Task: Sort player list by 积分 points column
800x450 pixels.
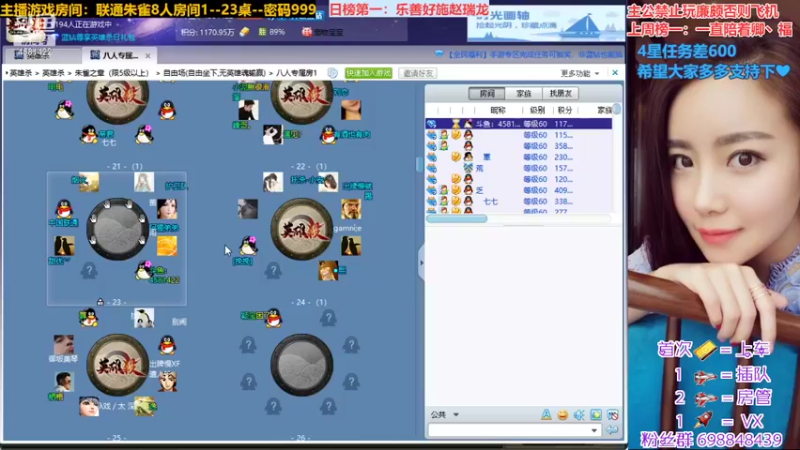Action: click(565, 110)
